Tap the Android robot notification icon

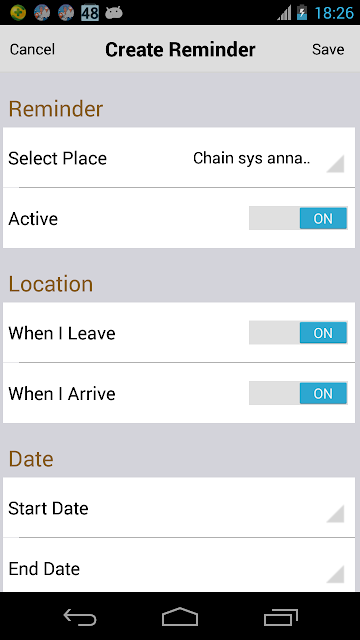click(x=114, y=13)
